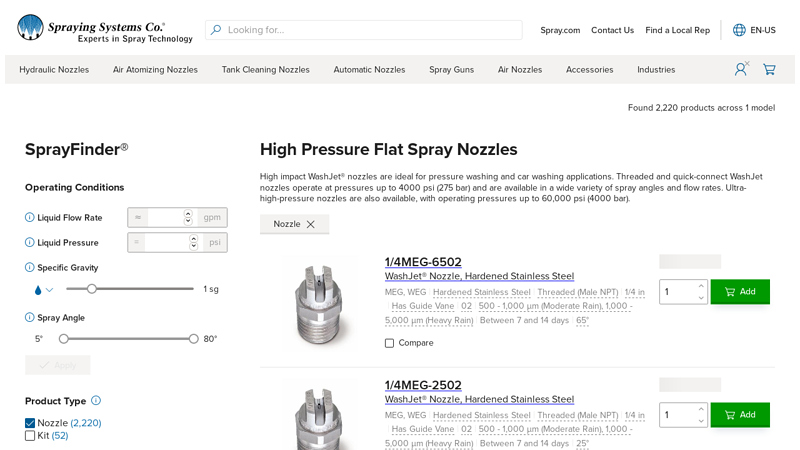Focus the Looking for search field
800x450 pixels.
click(x=364, y=30)
